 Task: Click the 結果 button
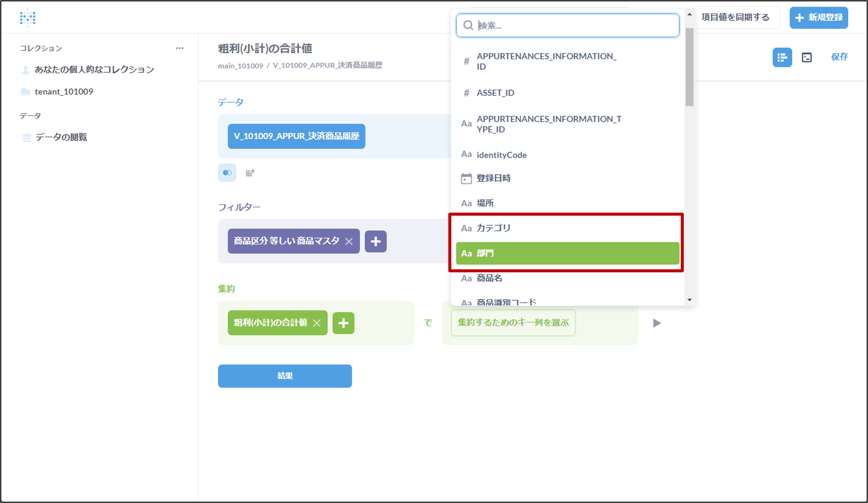pyautogui.click(x=285, y=376)
